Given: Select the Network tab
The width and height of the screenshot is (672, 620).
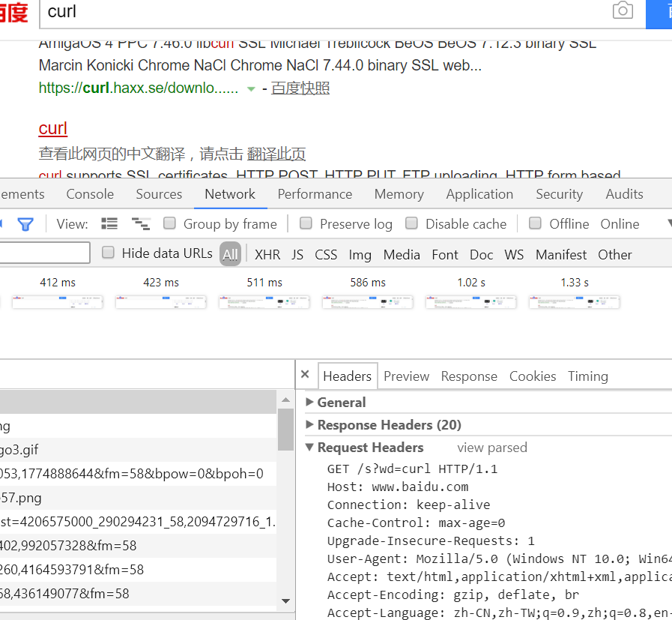Looking at the screenshot, I should pyautogui.click(x=230, y=194).
